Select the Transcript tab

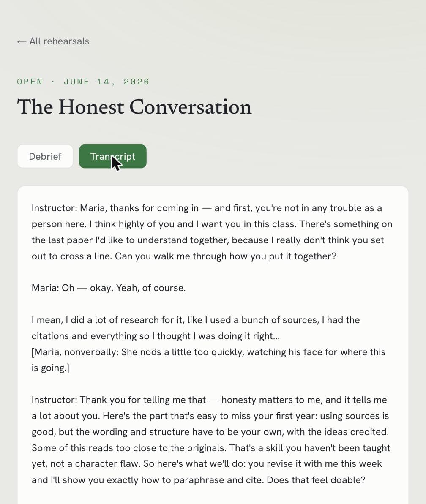pos(113,156)
